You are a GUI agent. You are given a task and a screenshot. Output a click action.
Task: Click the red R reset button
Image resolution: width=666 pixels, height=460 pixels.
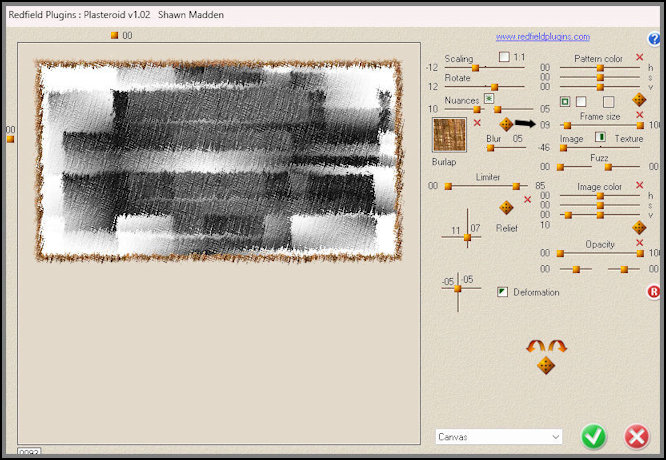pyautogui.click(x=653, y=292)
